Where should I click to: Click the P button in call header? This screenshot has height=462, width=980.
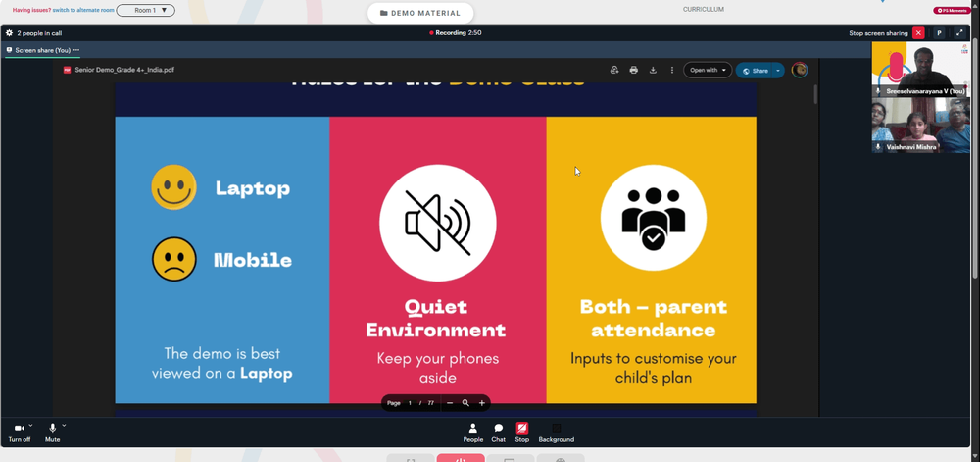(939, 33)
